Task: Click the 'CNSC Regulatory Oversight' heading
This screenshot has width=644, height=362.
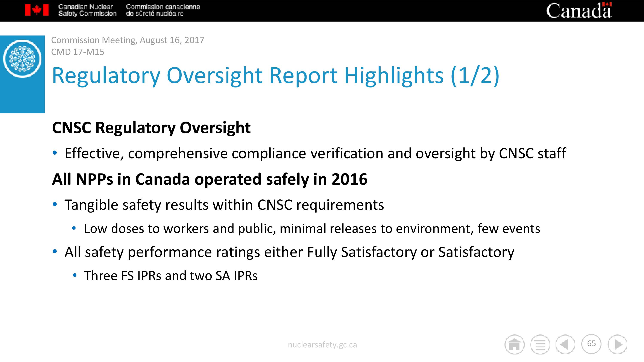Action: [151, 128]
